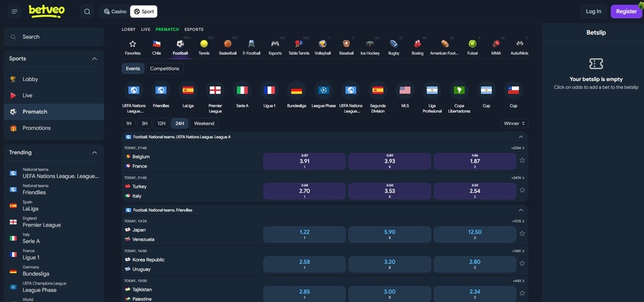Open the hamburger menu icon
The width and height of the screenshot is (644, 302).
pyautogui.click(x=15, y=11)
